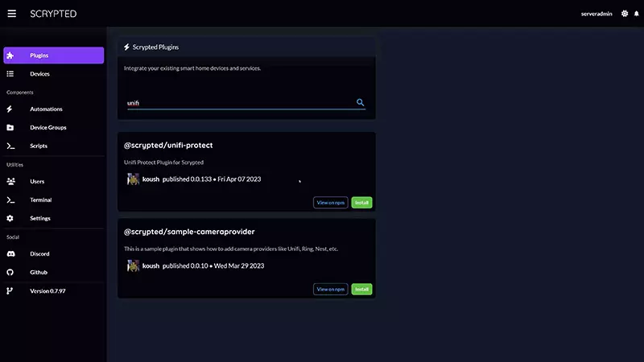This screenshot has width=644, height=362.
Task: View sample-cameraprovider on npm
Action: (x=331, y=290)
